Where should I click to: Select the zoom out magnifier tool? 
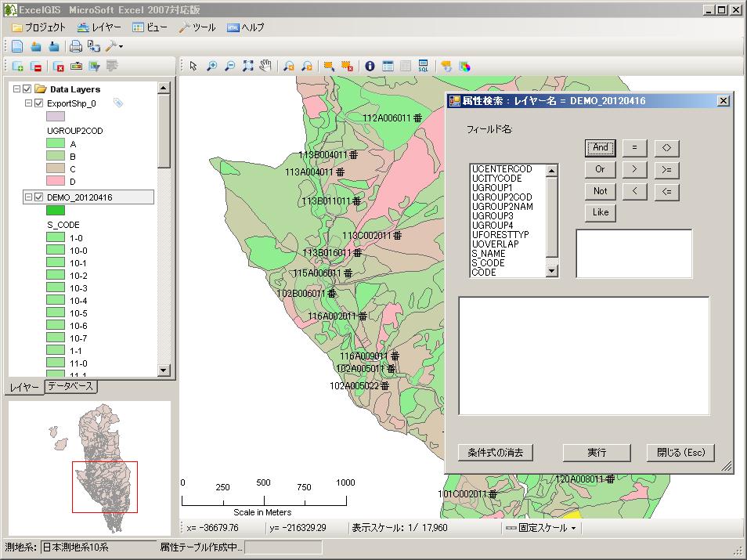[x=229, y=67]
